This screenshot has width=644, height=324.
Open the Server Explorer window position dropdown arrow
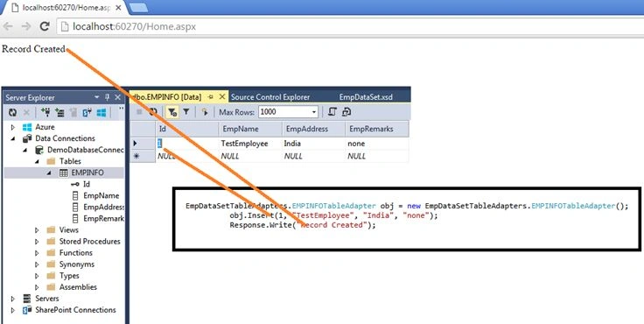(97, 97)
